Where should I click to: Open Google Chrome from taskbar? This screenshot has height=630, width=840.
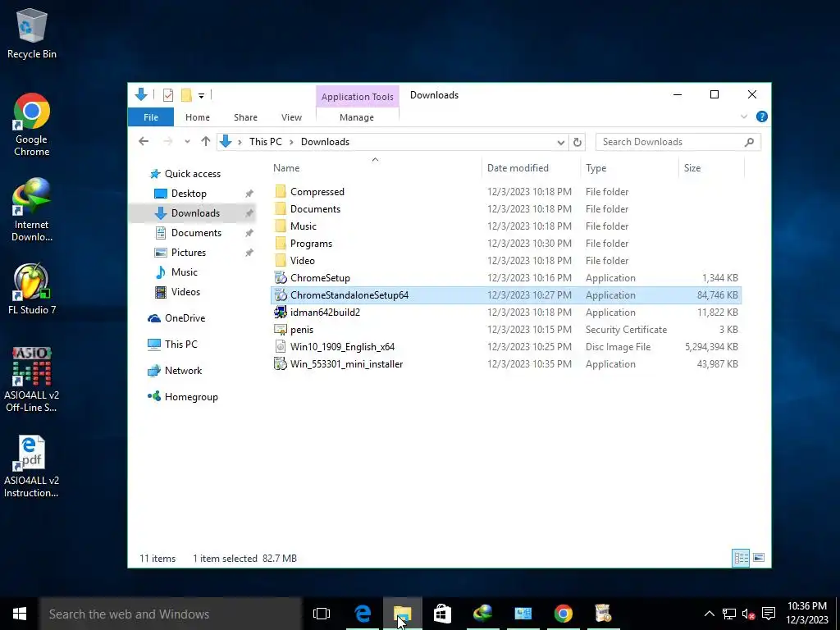click(563, 614)
